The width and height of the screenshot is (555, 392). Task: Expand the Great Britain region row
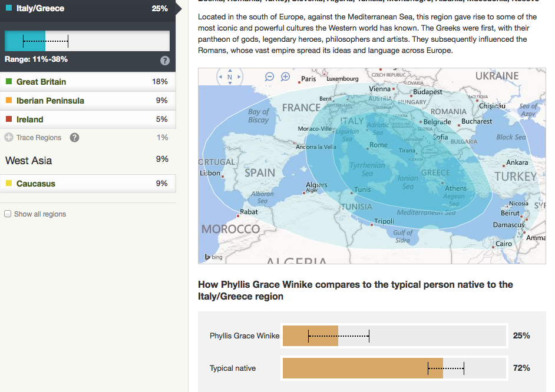tap(88, 82)
